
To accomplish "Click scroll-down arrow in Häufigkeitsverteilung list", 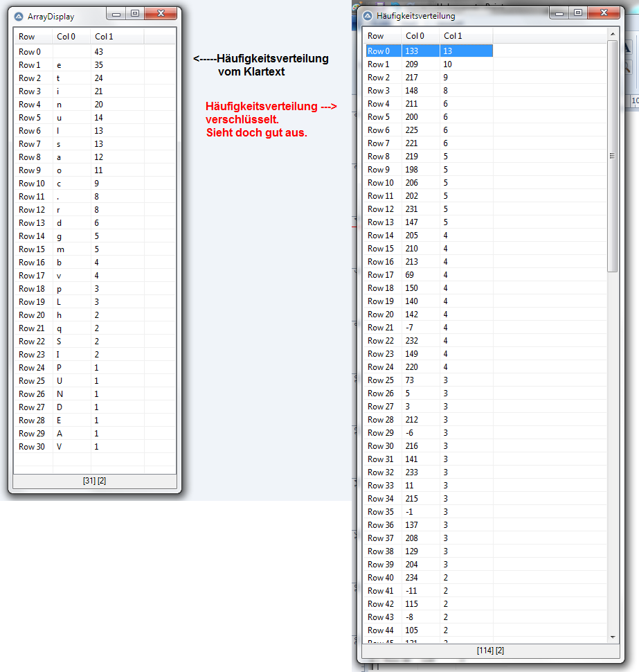I will pos(612,637).
